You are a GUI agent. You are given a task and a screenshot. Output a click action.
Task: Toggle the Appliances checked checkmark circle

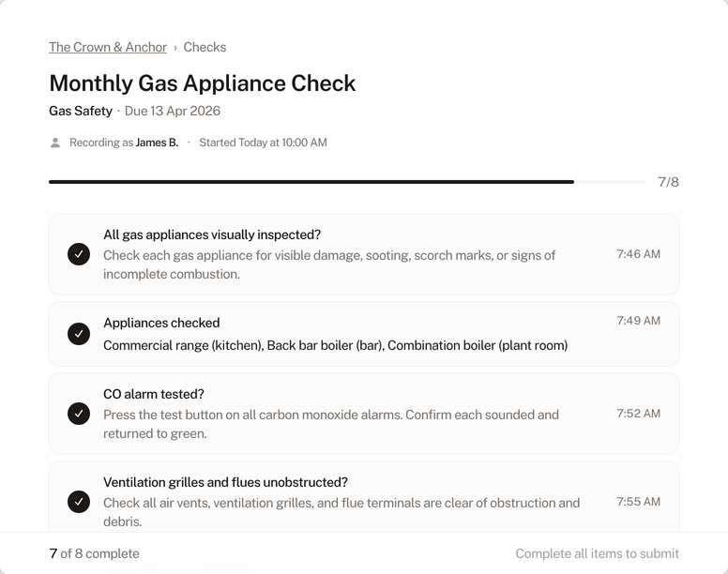tap(79, 334)
